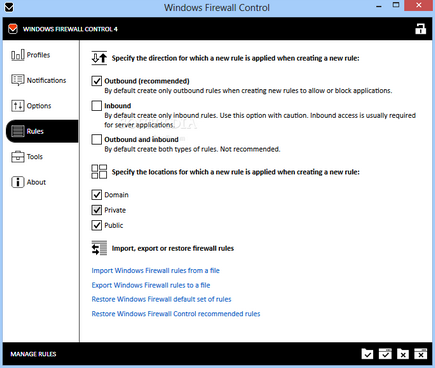
Task: Click the Tools briefcase icon
Action: tap(18, 157)
